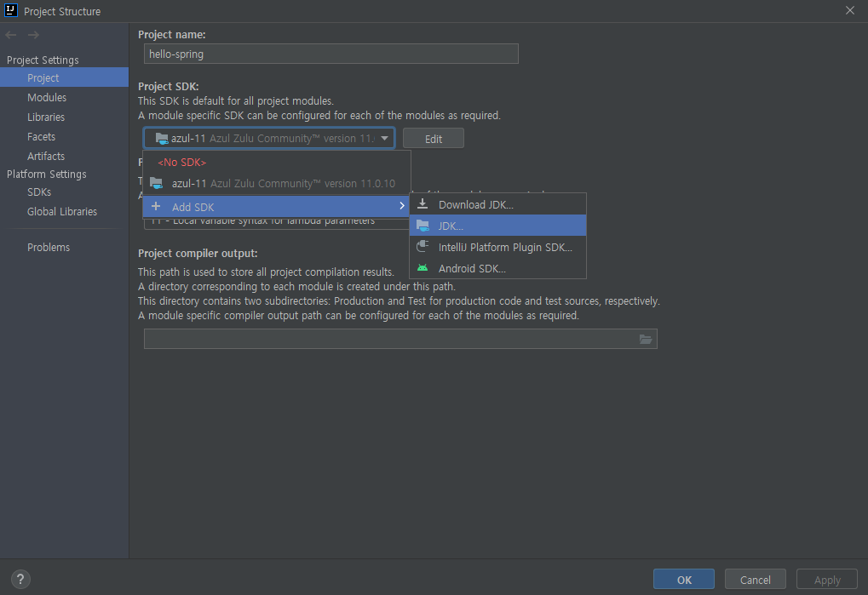Open help with the question mark button
868x595 pixels.
pos(20,579)
